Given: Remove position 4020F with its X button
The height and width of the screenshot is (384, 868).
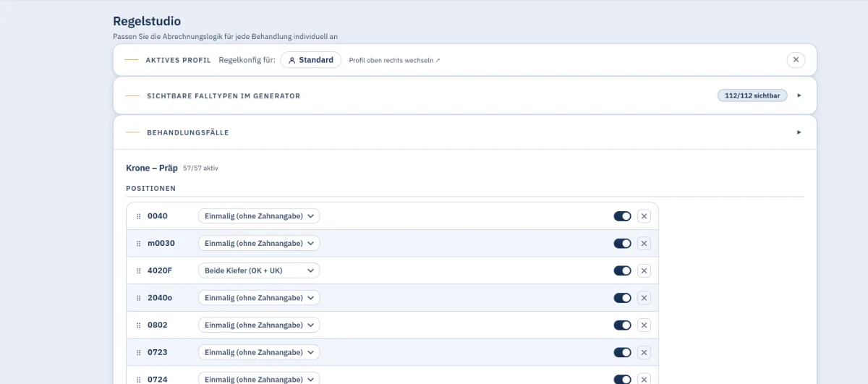Looking at the screenshot, I should click(644, 270).
